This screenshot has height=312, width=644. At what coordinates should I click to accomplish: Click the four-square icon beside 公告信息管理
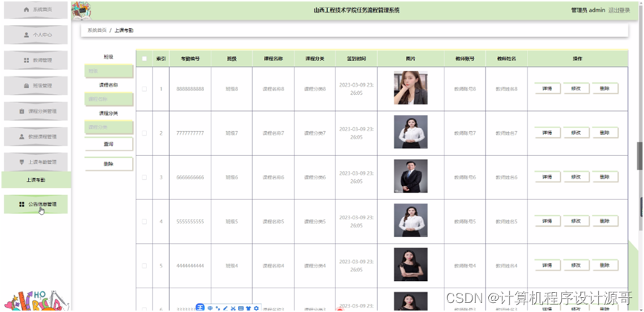22,205
